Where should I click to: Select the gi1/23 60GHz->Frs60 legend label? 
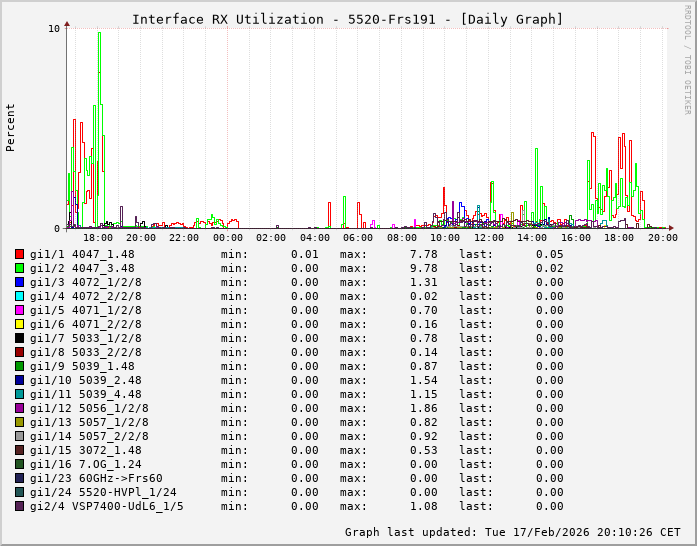point(95,478)
